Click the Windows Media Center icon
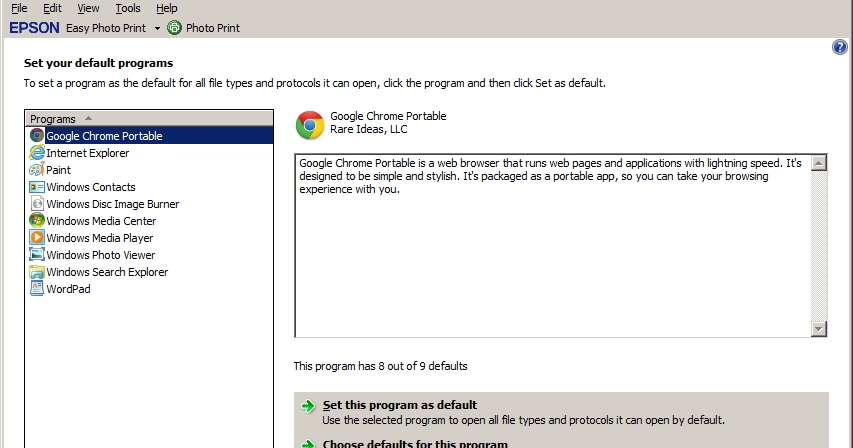Screen dimensions: 853x448 (36, 221)
